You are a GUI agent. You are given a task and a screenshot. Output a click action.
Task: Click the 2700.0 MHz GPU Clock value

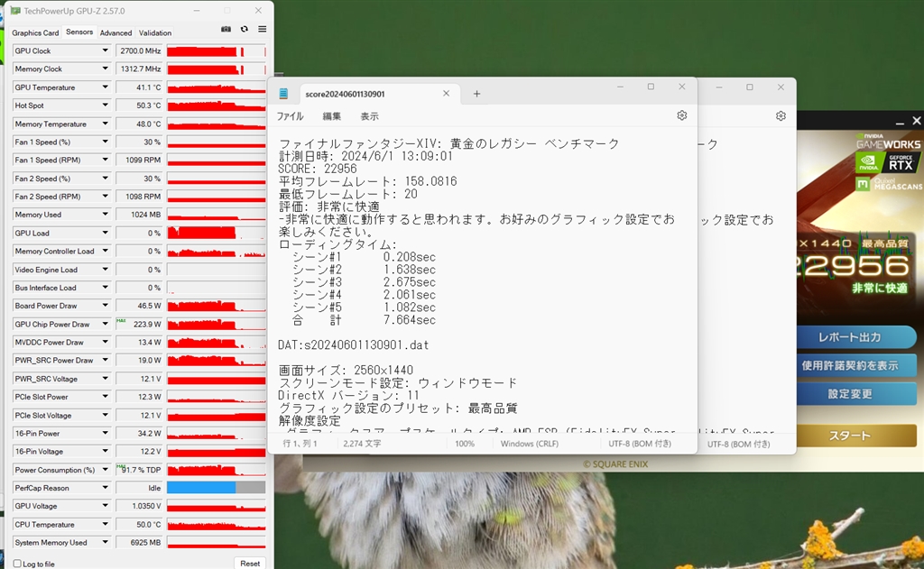click(x=139, y=50)
